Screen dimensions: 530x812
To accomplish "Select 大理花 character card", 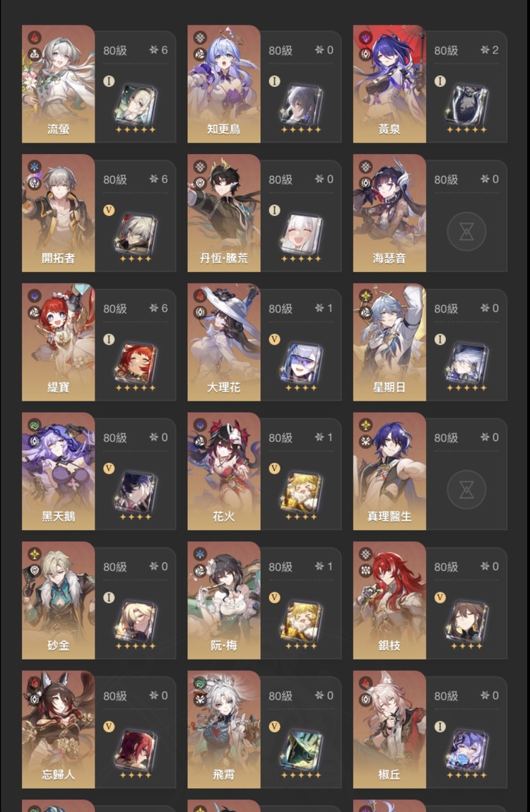I will click(264, 342).
